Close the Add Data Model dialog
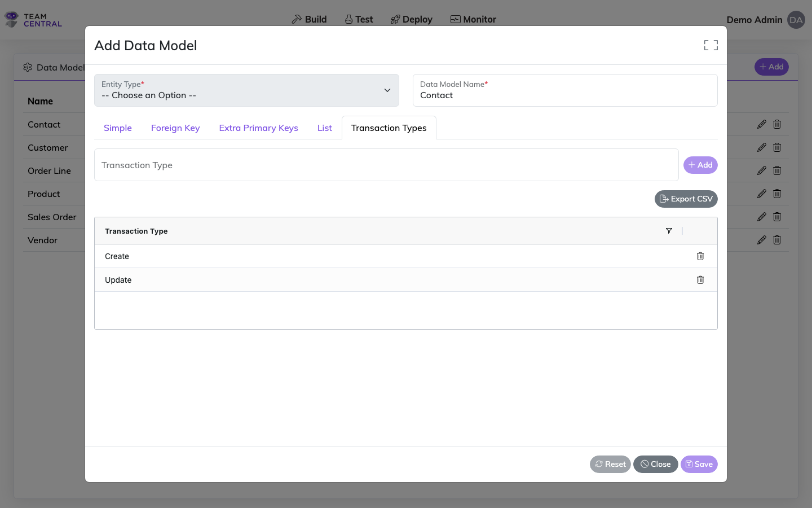Image resolution: width=812 pixels, height=508 pixels. [x=655, y=464]
